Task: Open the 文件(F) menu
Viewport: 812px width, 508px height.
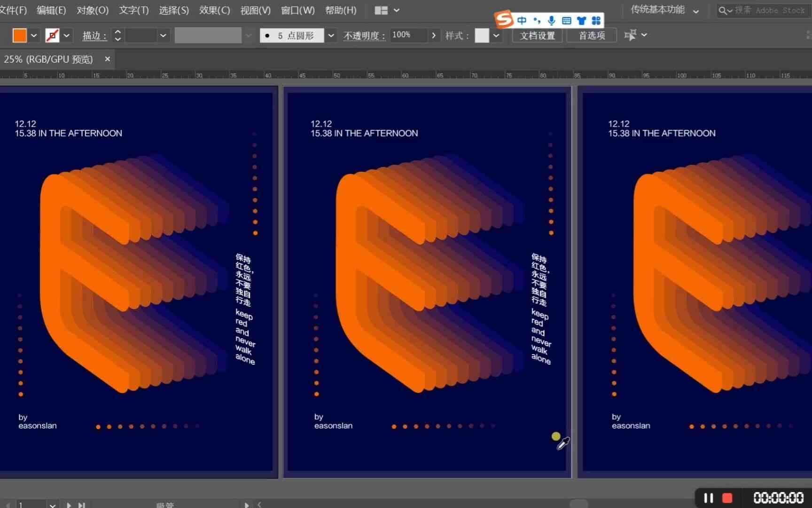Action: coord(13,10)
